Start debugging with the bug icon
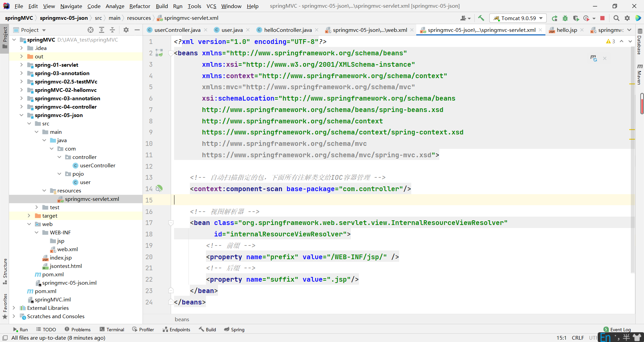 click(x=565, y=18)
